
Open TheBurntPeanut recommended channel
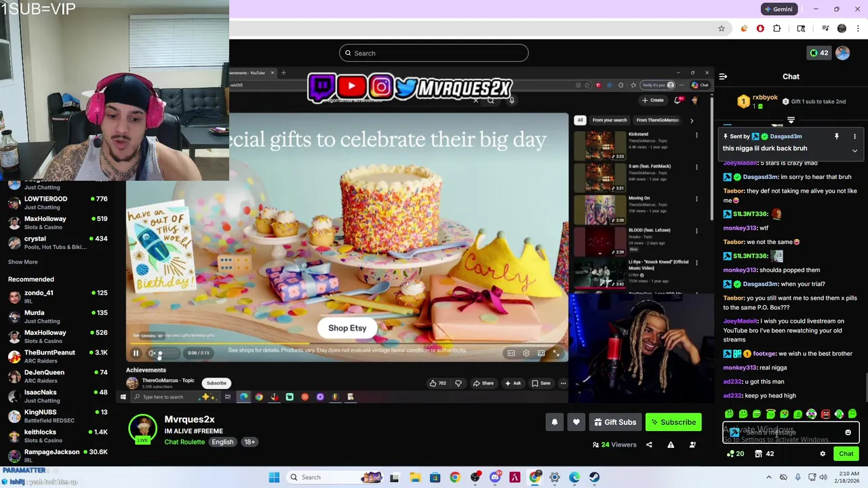[58, 357]
